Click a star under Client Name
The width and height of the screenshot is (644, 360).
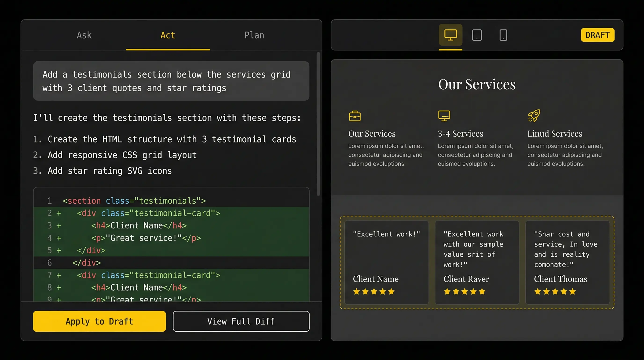374,291
